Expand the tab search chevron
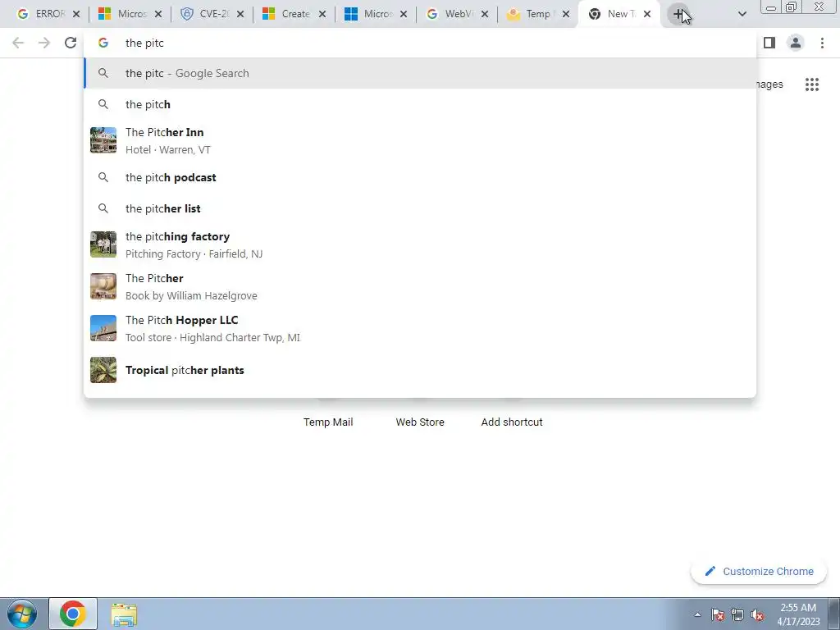 [742, 15]
